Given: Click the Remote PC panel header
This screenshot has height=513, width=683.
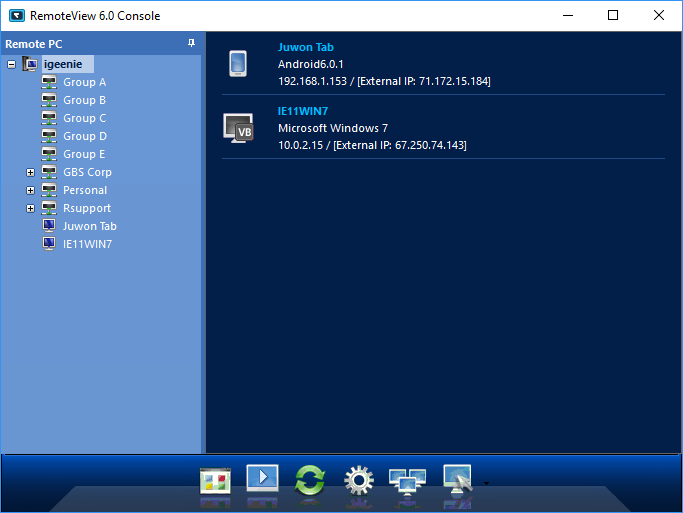Looking at the screenshot, I should click(101, 44).
